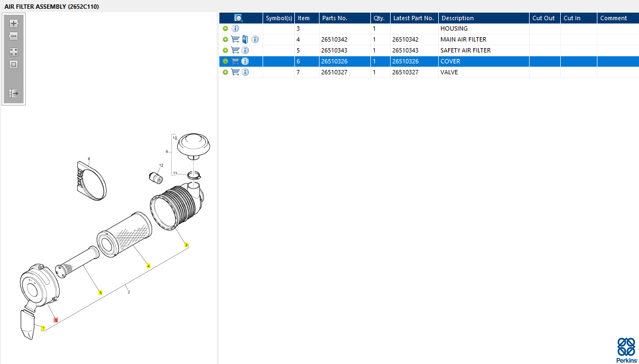Zoom out of the diagram with the minus button
Image resolution: width=639 pixels, height=364 pixels.
point(14,36)
